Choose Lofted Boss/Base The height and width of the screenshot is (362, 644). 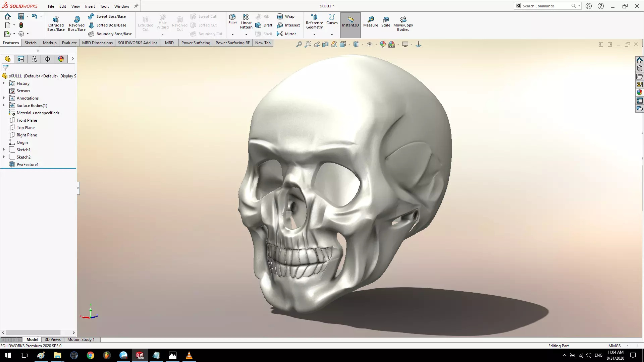(107, 25)
